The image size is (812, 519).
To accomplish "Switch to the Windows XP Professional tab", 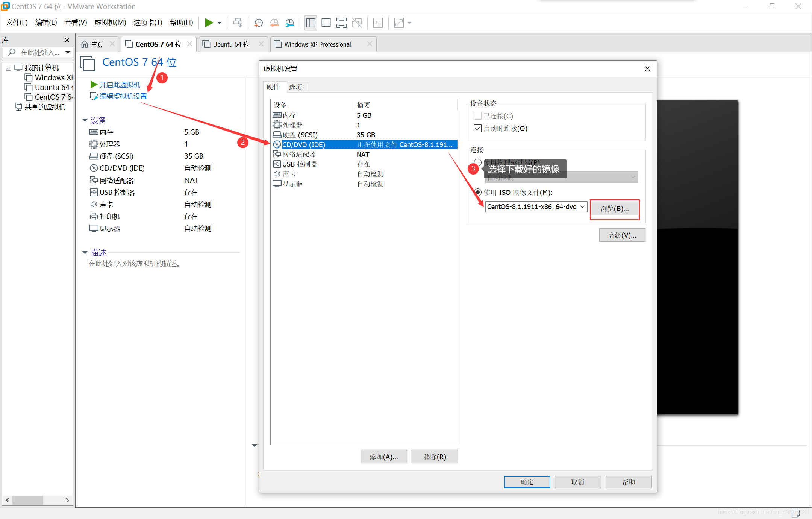I will point(318,44).
